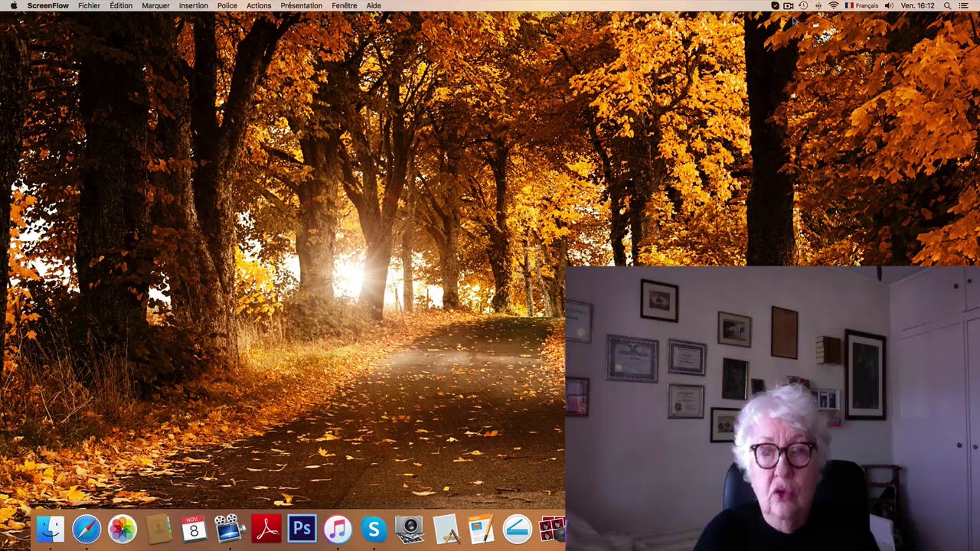Open Finder from the Dock
This screenshot has width=980, height=551.
click(x=51, y=529)
